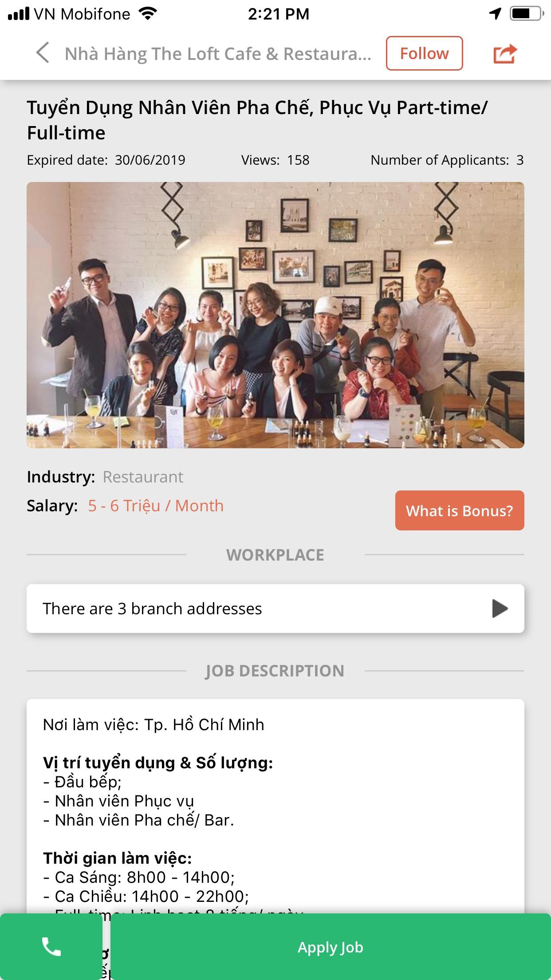Tap the job description text card
Screen dimensions: 551x980
275,806
